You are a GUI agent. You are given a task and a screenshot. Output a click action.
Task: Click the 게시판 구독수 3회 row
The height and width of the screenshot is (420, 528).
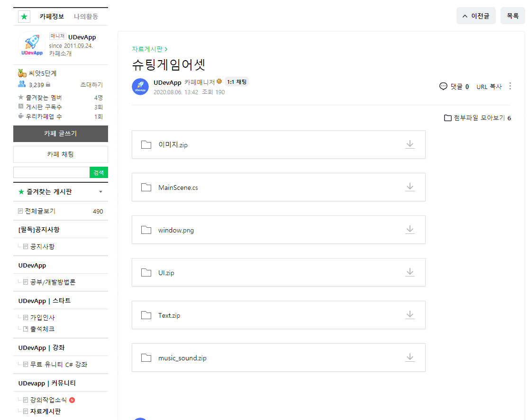[x=61, y=107]
